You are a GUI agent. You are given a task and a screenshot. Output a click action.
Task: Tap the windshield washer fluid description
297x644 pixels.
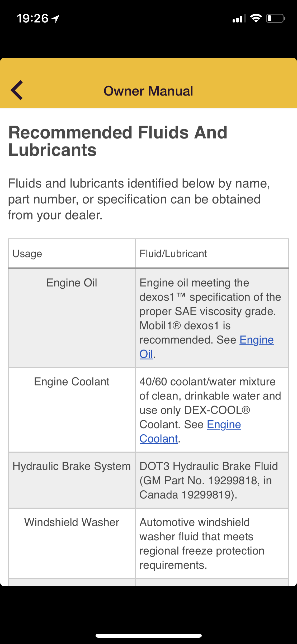point(202,544)
